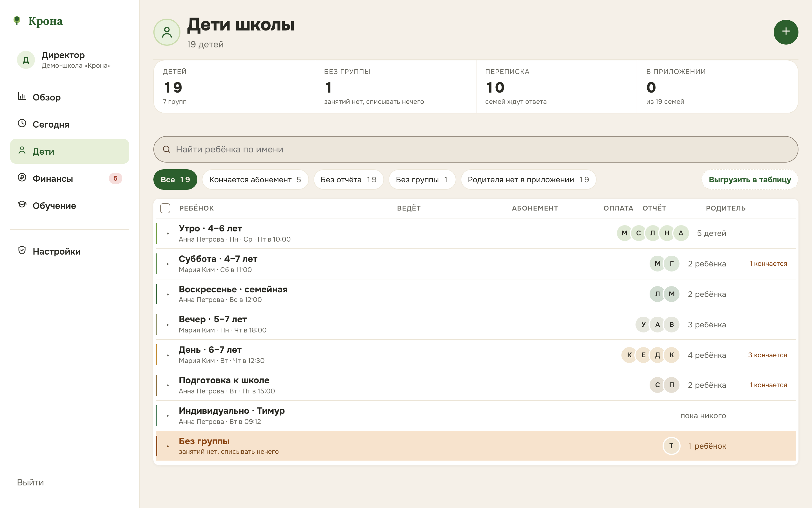
Task: Click avatar Г in Суббота group
Action: pyautogui.click(x=671, y=264)
